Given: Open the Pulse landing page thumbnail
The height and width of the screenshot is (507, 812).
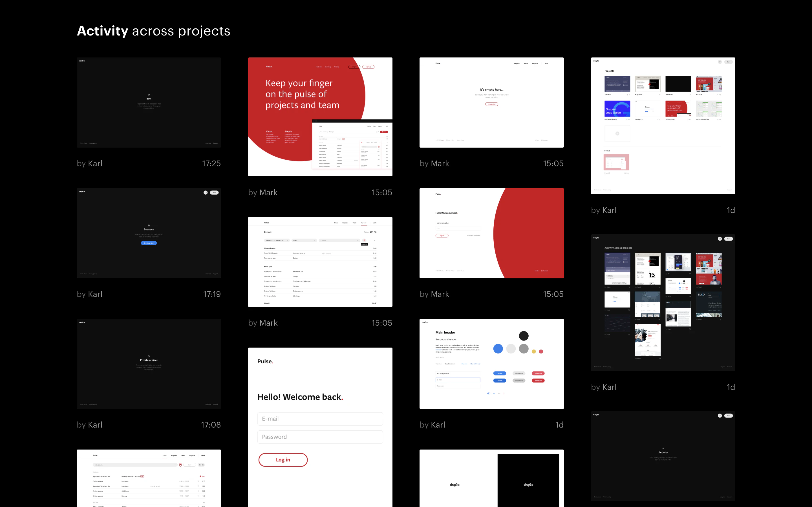Looking at the screenshot, I should point(320,117).
